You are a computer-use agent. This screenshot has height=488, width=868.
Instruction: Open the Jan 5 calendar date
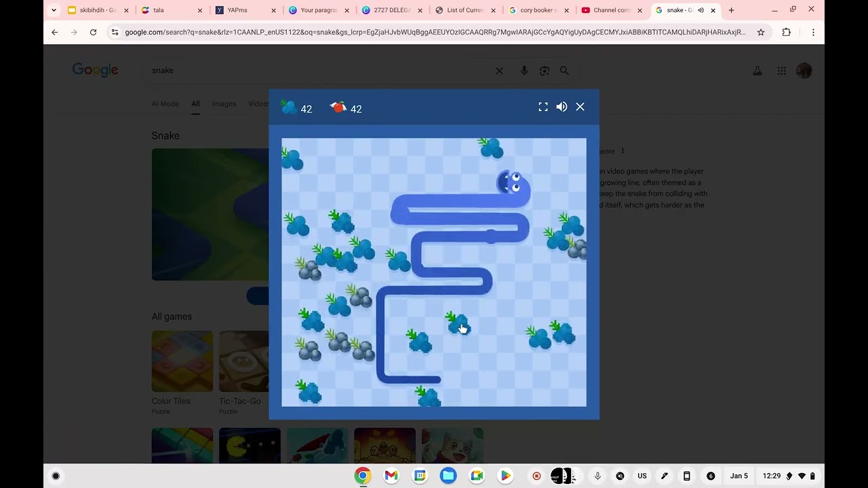[739, 476]
